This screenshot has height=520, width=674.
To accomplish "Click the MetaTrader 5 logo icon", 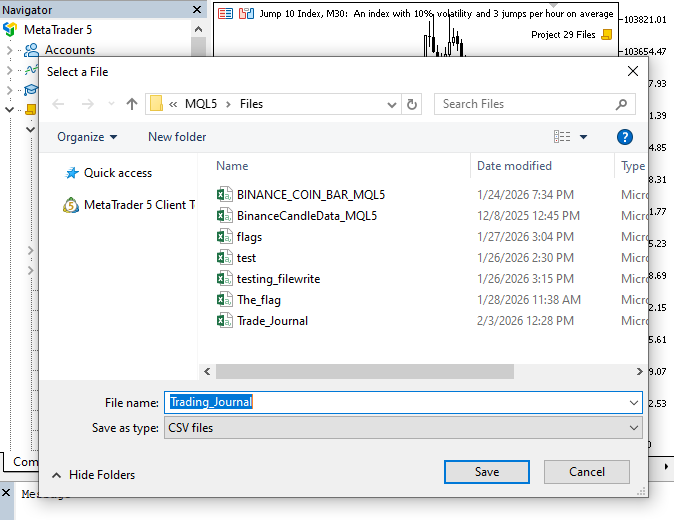I will (10, 29).
